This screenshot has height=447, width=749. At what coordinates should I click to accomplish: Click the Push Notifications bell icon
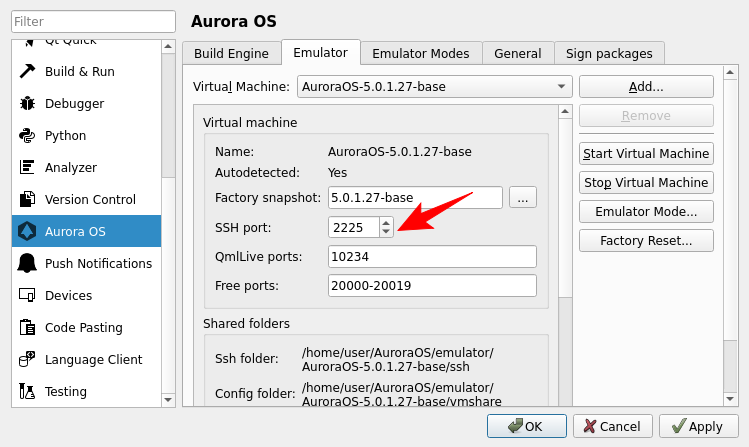click(x=27, y=264)
